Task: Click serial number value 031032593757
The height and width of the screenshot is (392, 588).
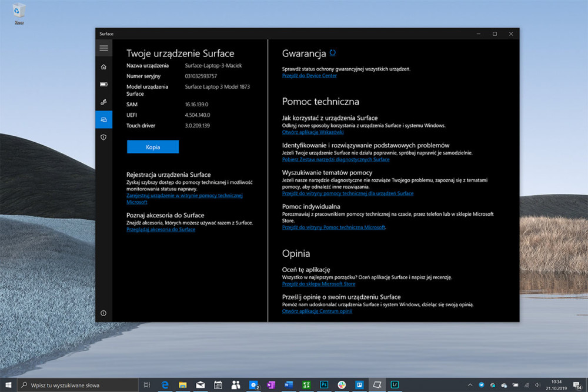Action: (x=201, y=76)
